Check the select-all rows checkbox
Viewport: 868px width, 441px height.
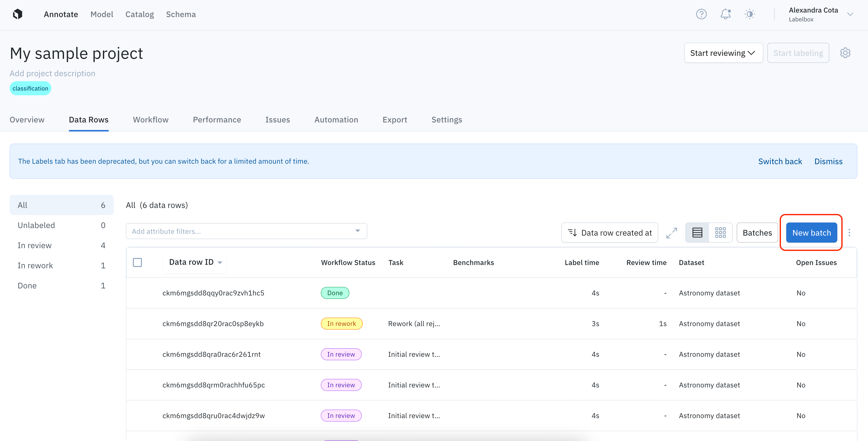pyautogui.click(x=137, y=262)
